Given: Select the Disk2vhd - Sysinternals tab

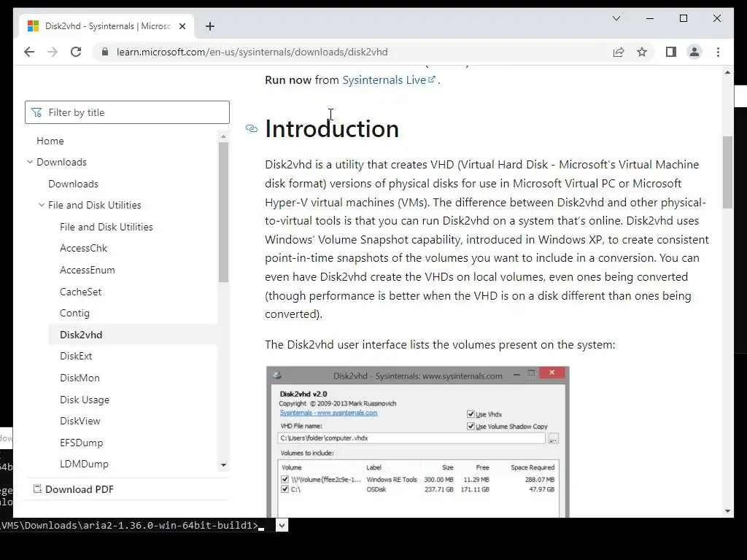Looking at the screenshot, I should 107,26.
